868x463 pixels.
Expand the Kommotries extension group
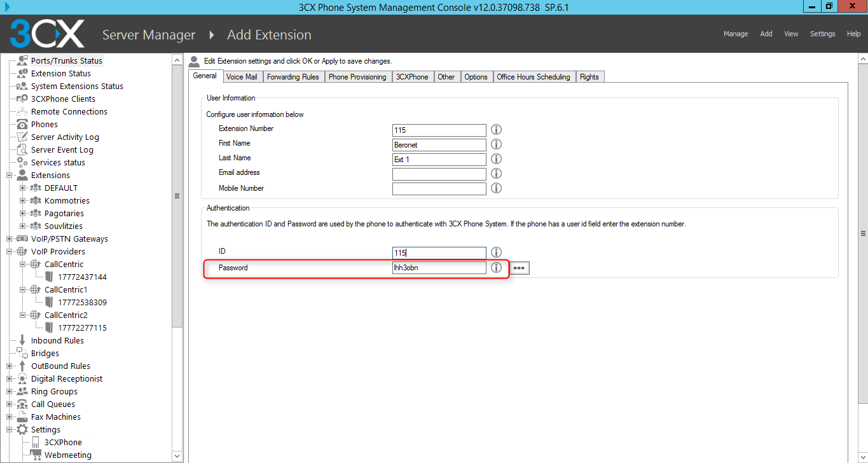pos(23,201)
